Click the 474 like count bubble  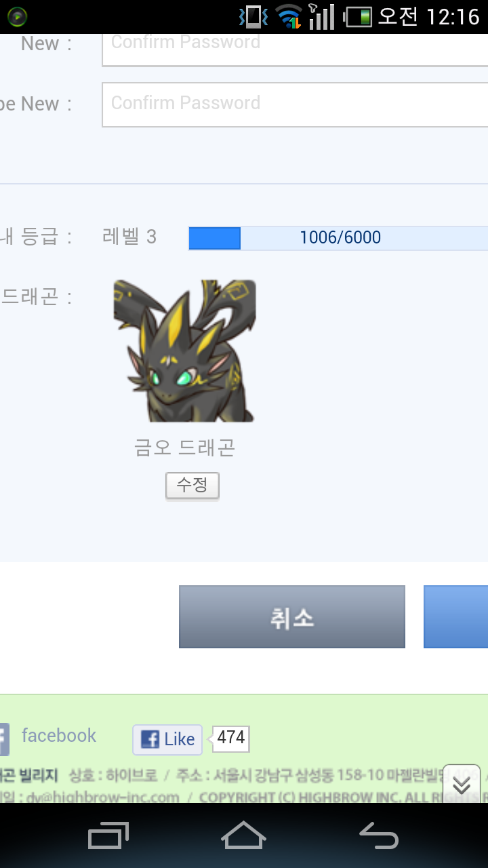pos(231,738)
